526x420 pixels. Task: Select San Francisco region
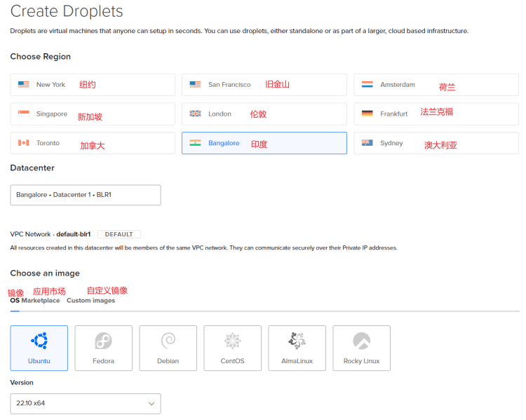[x=264, y=85]
